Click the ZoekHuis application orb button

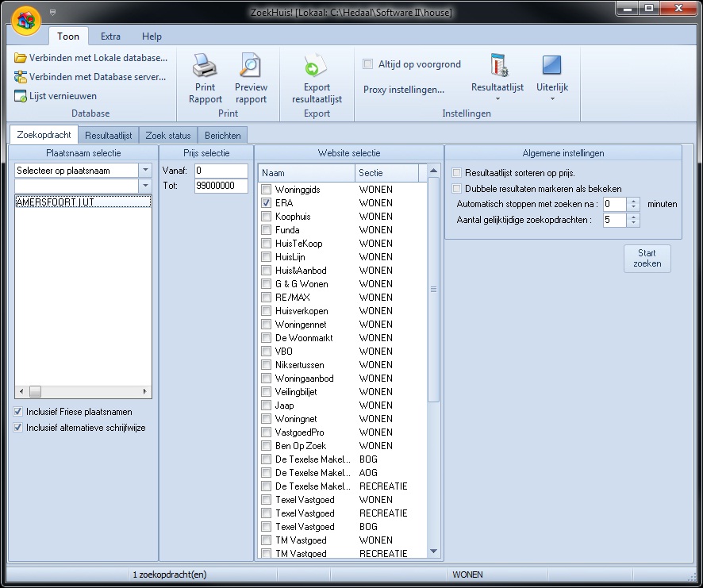point(26,21)
